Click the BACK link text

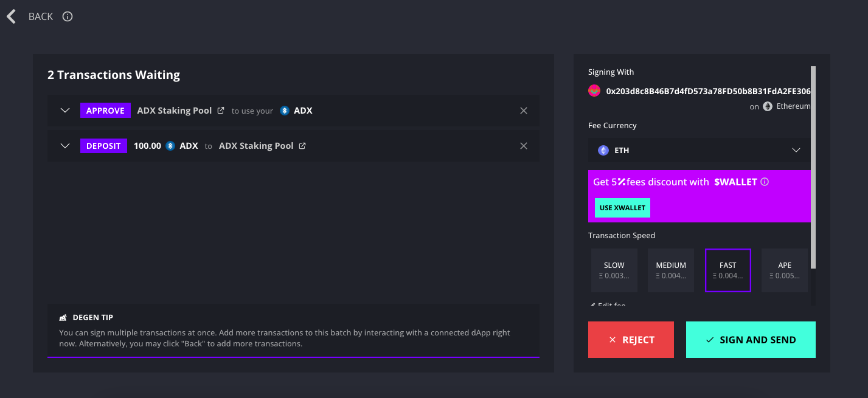[41, 16]
